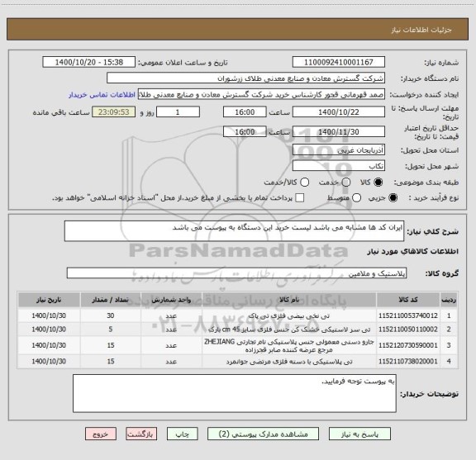Click the delivery city field تکاب
Image resolution: width=476 pixels, height=460 pixels.
tap(339, 166)
